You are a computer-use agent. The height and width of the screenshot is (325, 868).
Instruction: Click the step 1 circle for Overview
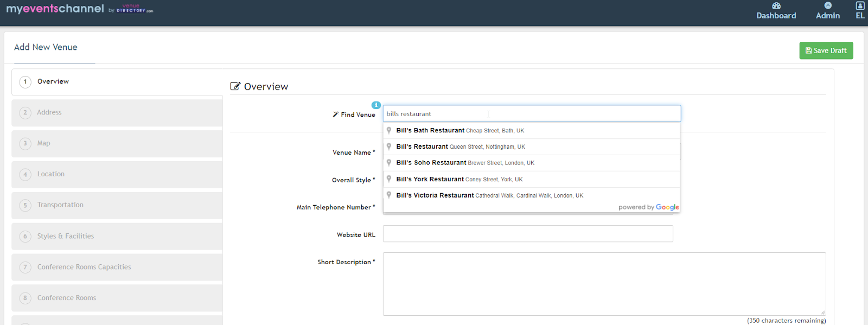[x=25, y=82]
